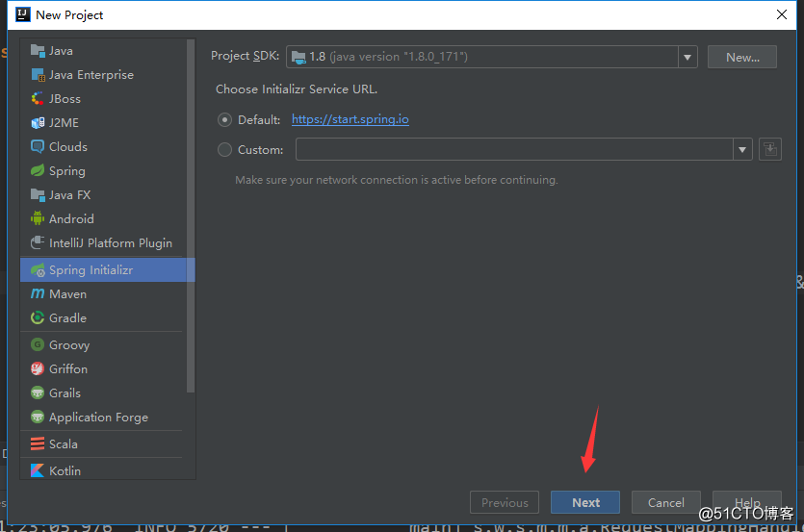Click the Kotlin K icon

(x=38, y=470)
